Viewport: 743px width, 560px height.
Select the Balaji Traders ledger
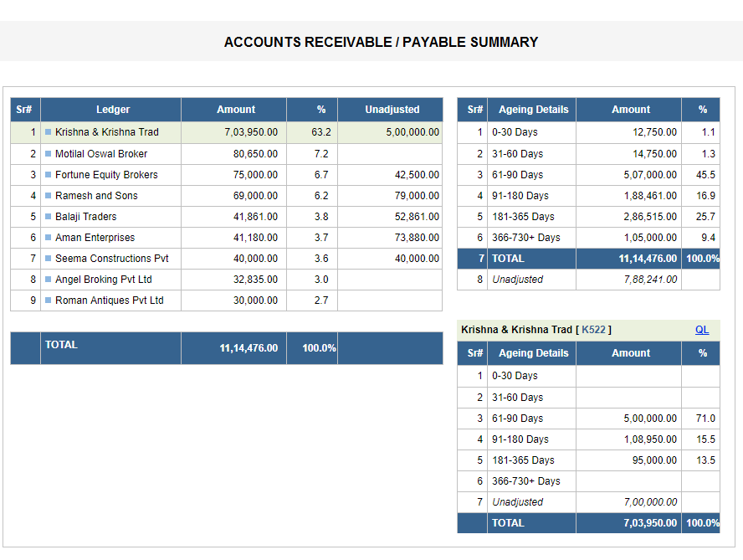[86, 216]
